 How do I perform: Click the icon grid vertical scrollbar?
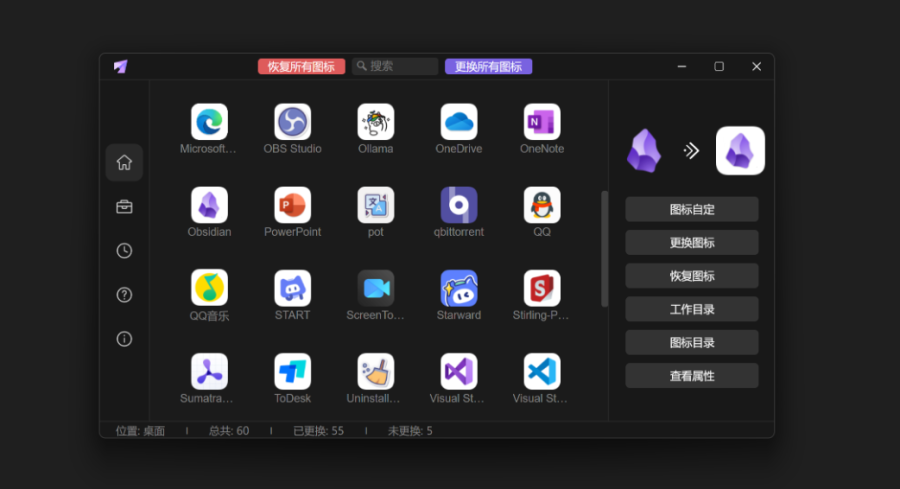pos(604,249)
